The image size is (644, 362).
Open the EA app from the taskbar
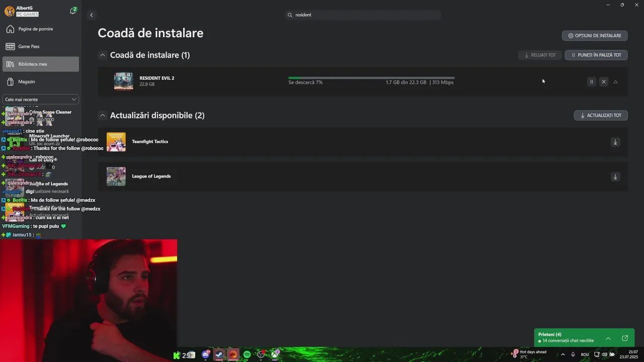(233, 355)
